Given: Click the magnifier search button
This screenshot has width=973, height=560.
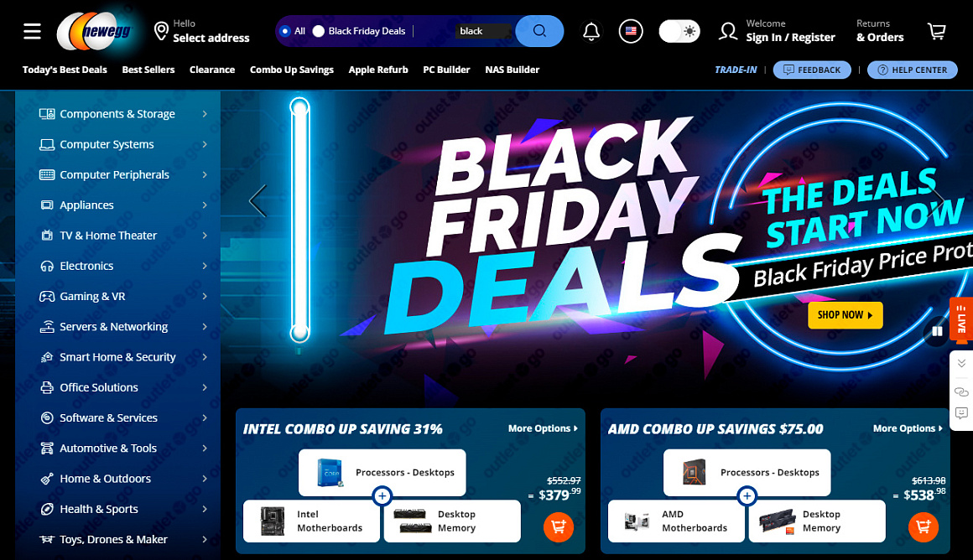Looking at the screenshot, I should (539, 31).
